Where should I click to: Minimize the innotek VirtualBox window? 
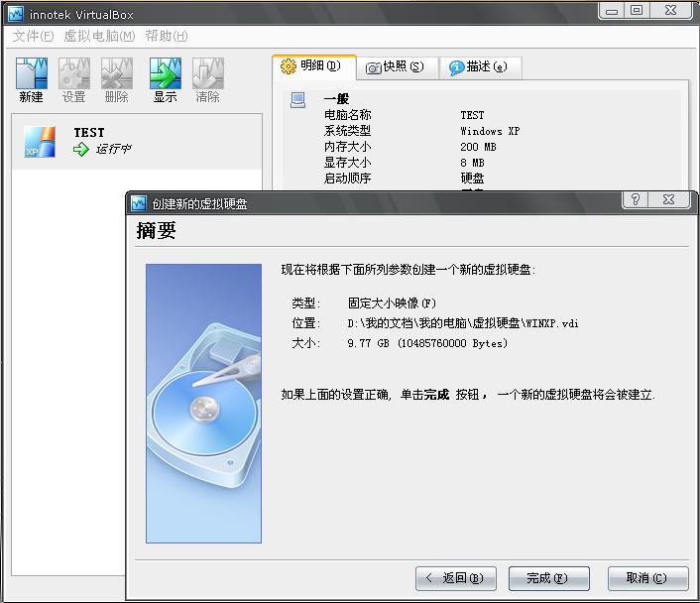612,10
